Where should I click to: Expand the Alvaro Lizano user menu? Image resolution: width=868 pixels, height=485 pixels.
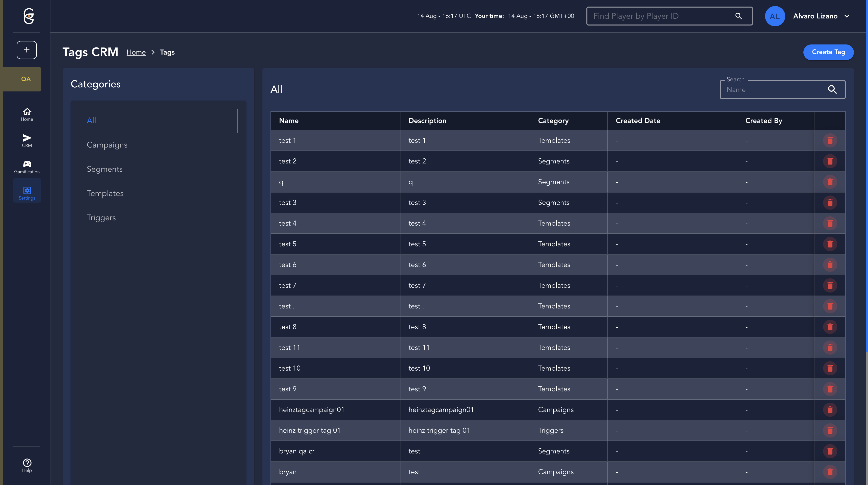pos(847,16)
